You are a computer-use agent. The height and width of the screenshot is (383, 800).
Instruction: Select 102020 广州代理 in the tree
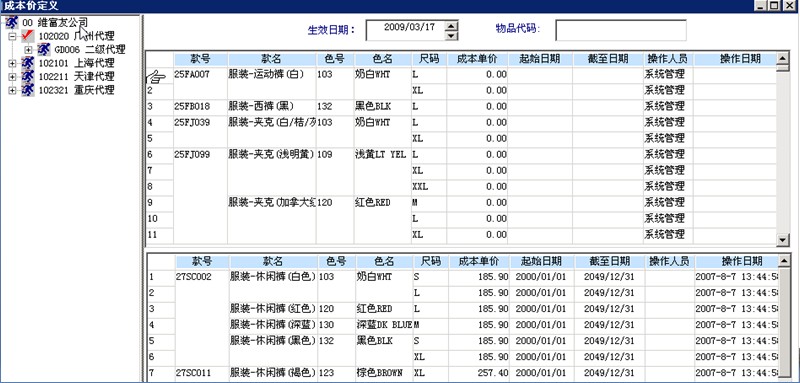tap(77, 36)
